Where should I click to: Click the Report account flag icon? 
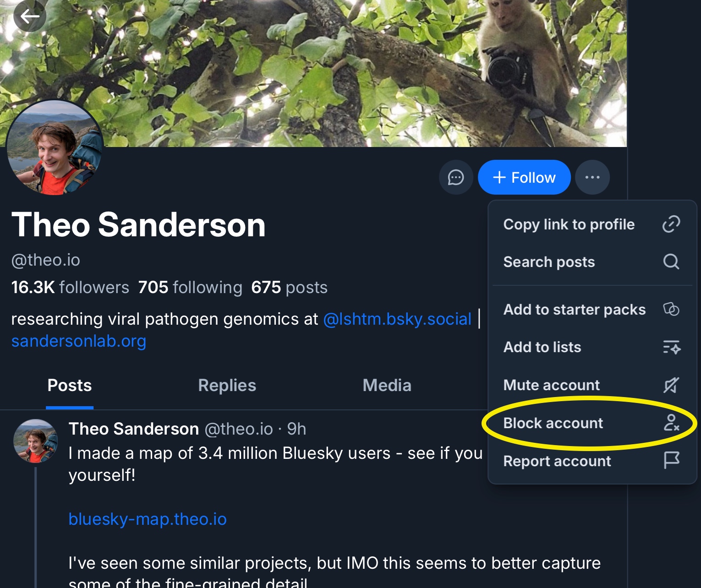(x=671, y=460)
